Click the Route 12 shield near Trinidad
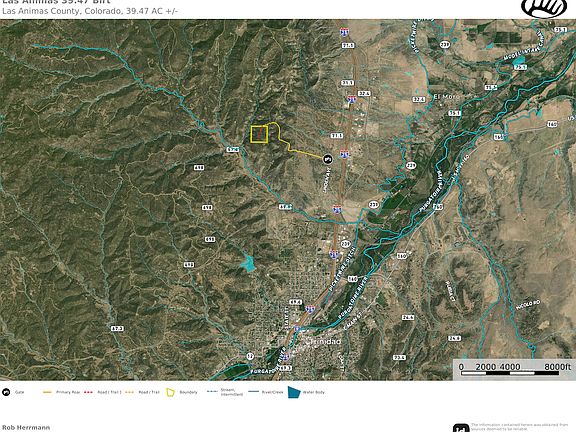Screen dimensions: 576x432 (250, 356)
